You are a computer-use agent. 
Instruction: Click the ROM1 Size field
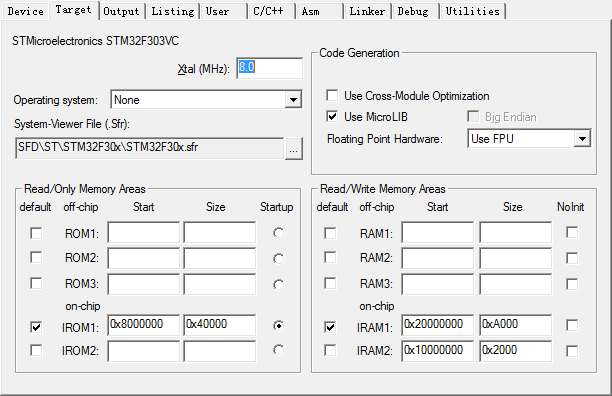220,232
